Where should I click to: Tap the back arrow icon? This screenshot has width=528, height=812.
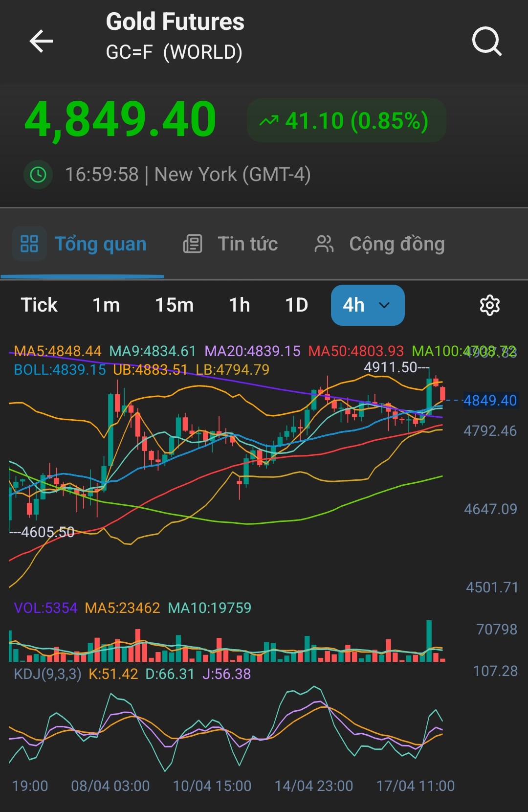41,41
